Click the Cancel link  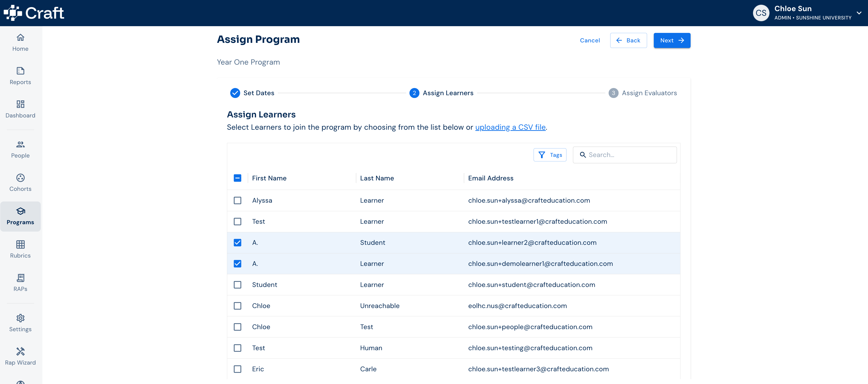[x=590, y=41]
